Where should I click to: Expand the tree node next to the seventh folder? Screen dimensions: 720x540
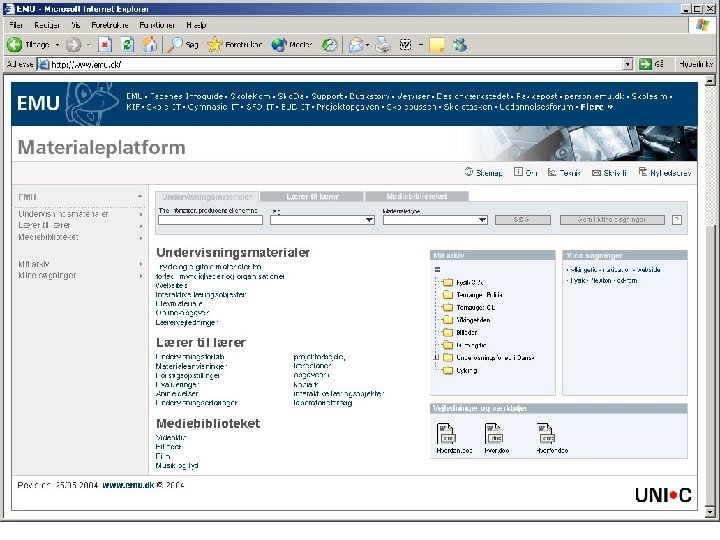tap(436, 357)
